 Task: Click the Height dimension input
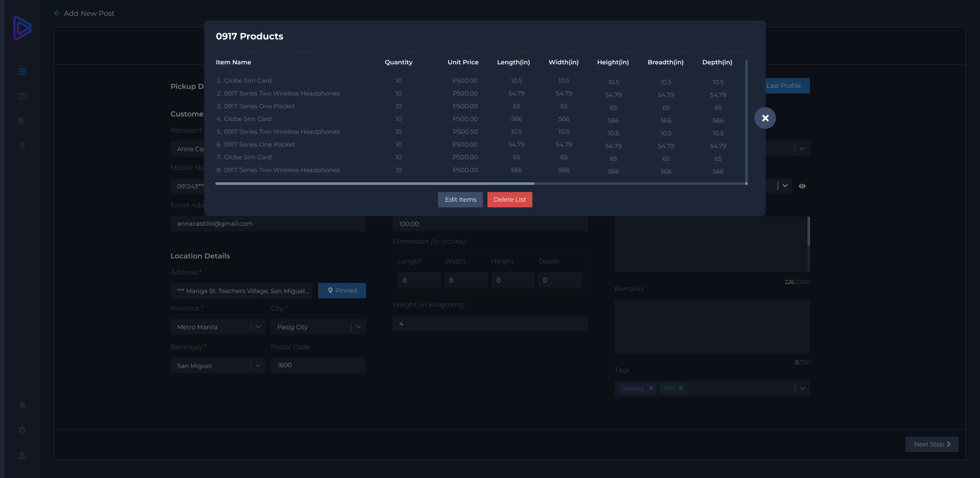(513, 280)
